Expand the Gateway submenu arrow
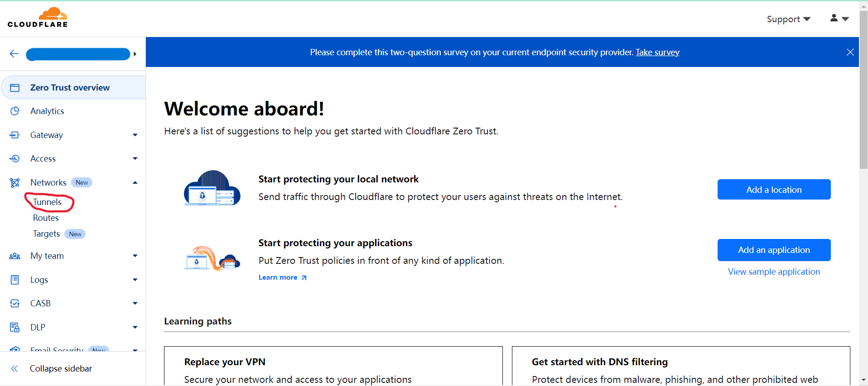Image resolution: width=868 pixels, height=386 pixels. click(135, 135)
